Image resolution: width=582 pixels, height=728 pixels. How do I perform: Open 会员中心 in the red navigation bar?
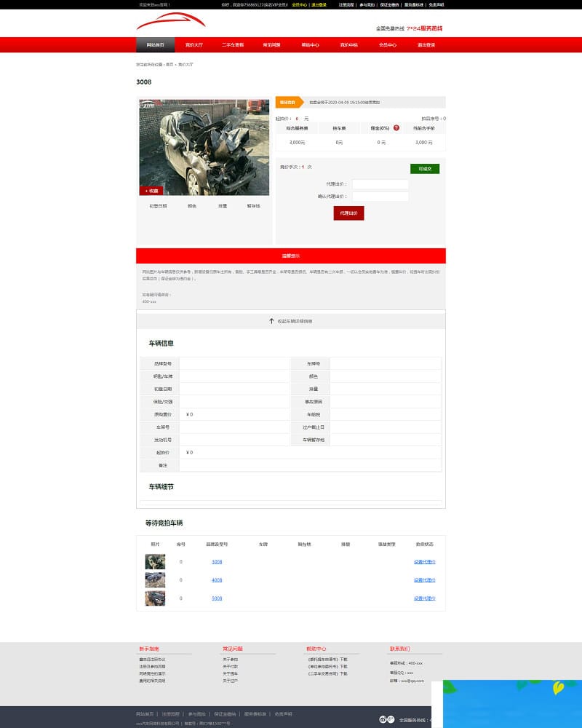click(x=387, y=45)
